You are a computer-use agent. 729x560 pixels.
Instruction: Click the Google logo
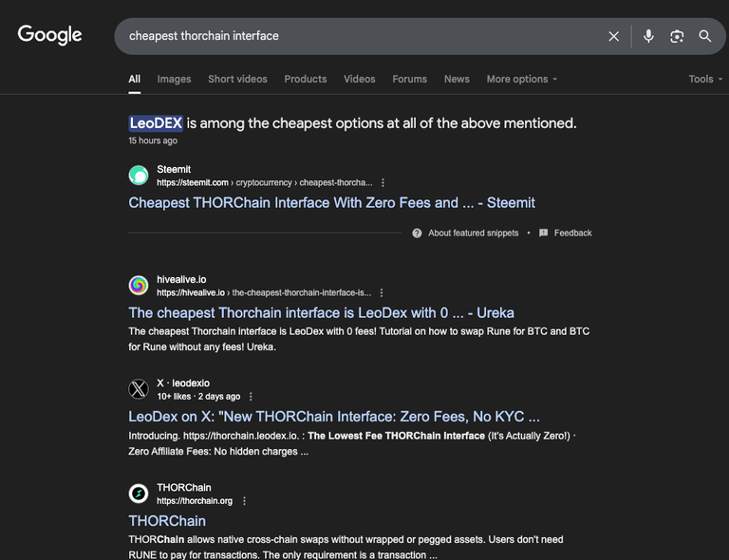tap(49, 35)
